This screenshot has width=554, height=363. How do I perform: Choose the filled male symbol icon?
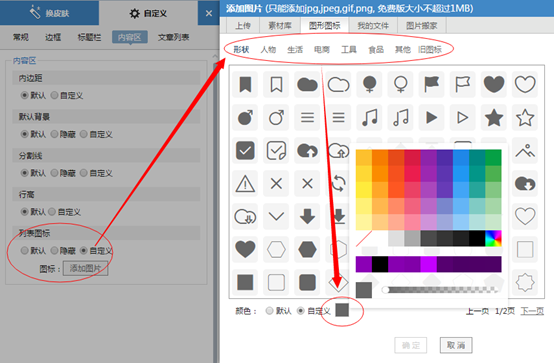click(245, 117)
